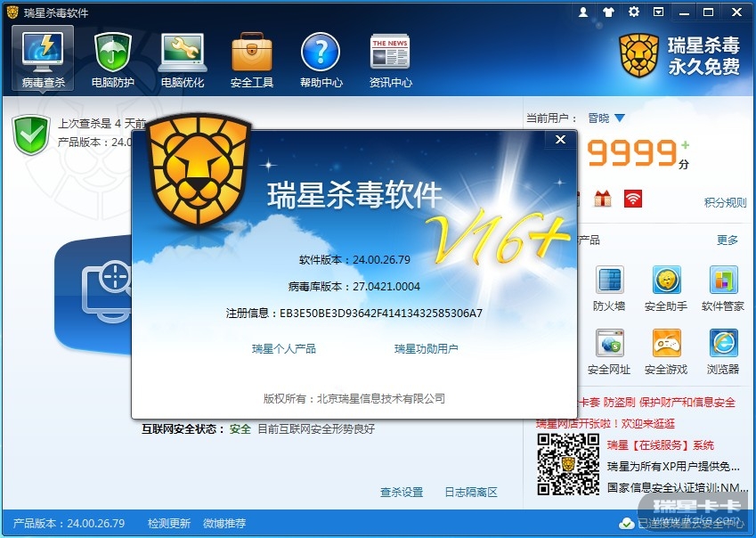Open the skin (shirt) icon in title bar

point(608,12)
